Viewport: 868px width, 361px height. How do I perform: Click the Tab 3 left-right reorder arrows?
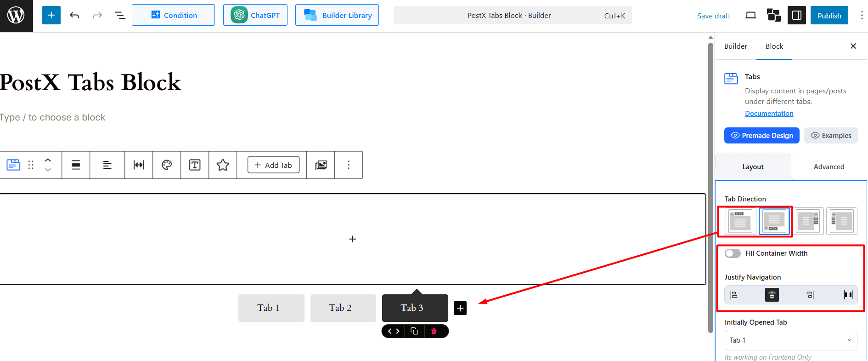tap(394, 331)
